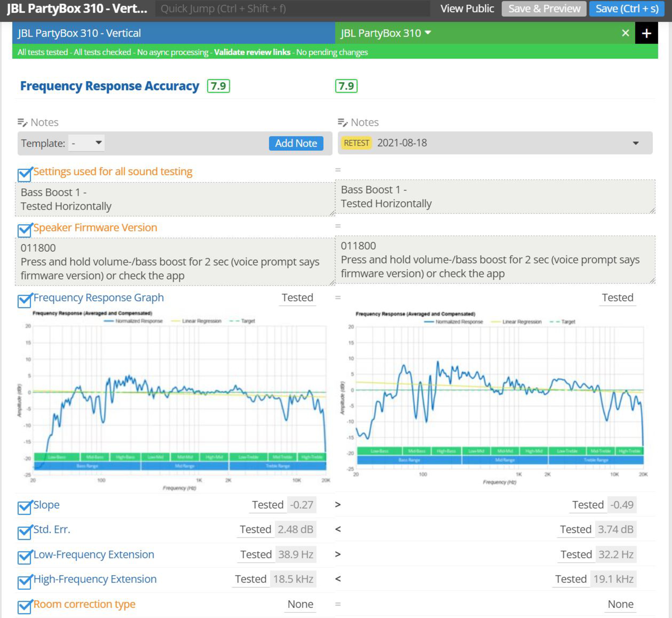Click the Add Note button
Screen dimensions: 672x618
296,143
